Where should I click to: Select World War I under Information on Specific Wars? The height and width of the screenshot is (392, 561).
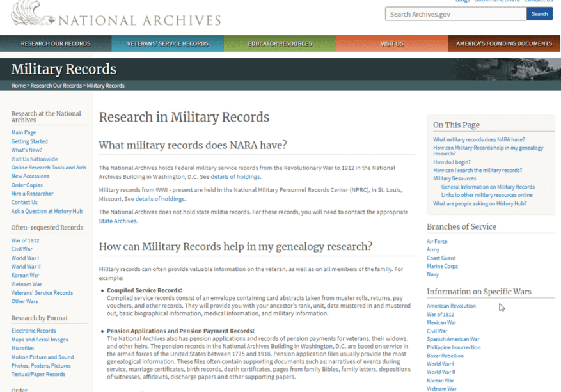click(440, 364)
